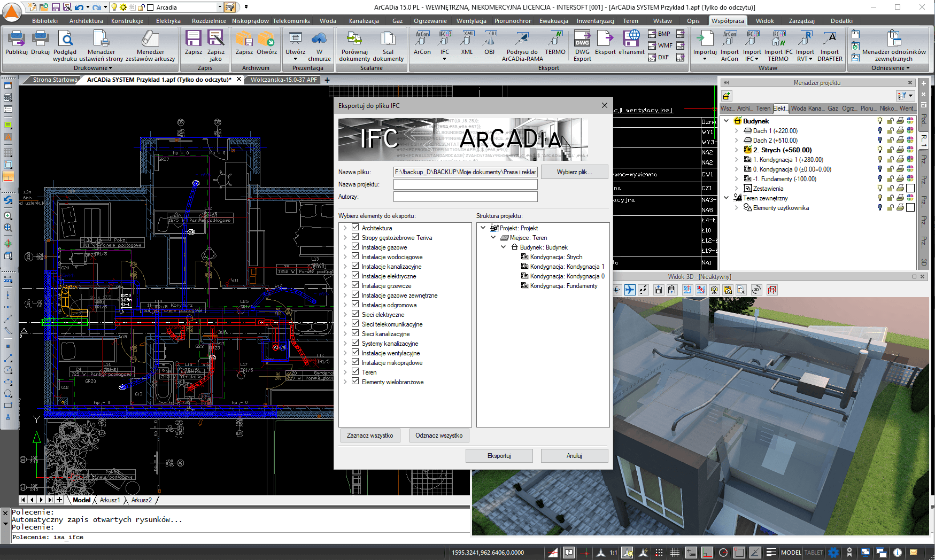935x560 pixels.
Task: Click Zaznacz wszystko button
Action: point(370,435)
